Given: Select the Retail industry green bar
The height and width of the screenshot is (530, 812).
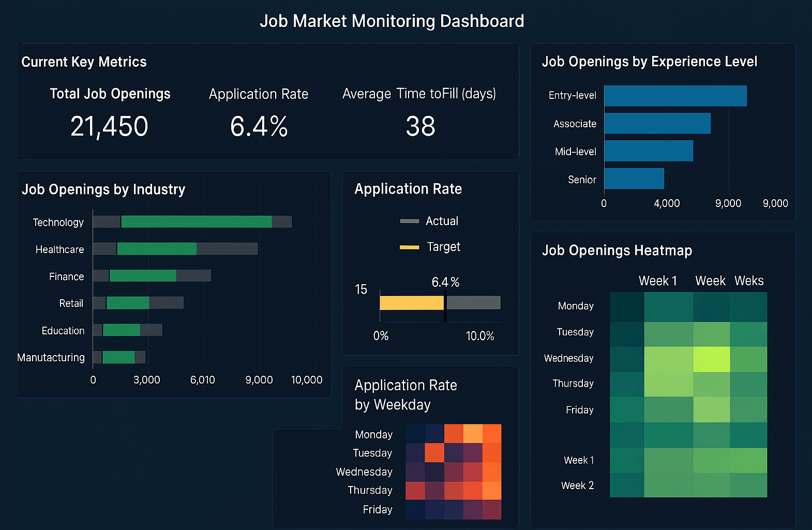Looking at the screenshot, I should point(128,303).
